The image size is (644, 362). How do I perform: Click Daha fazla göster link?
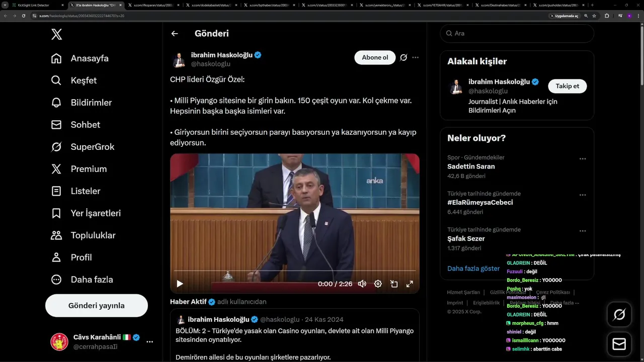click(x=473, y=268)
